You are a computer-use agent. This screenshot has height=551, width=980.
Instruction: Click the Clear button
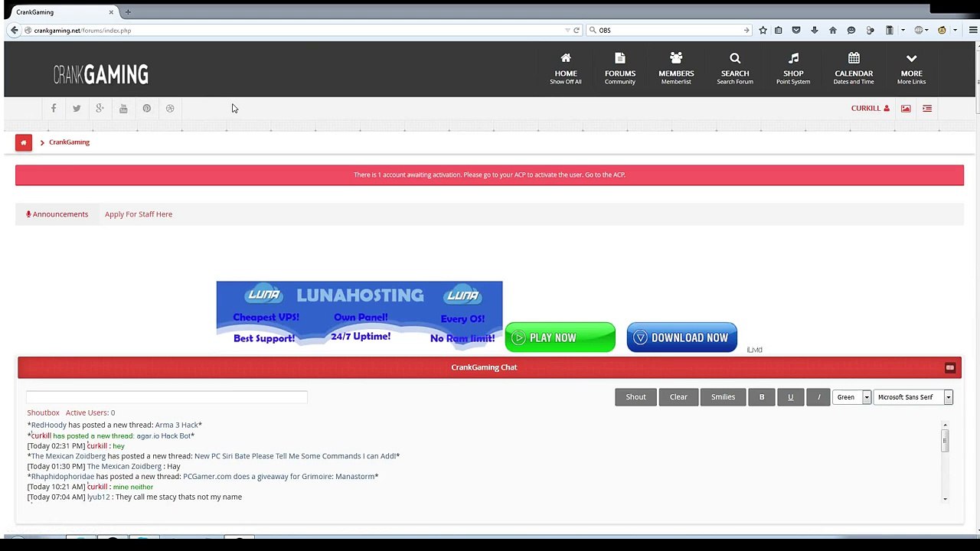click(x=678, y=397)
